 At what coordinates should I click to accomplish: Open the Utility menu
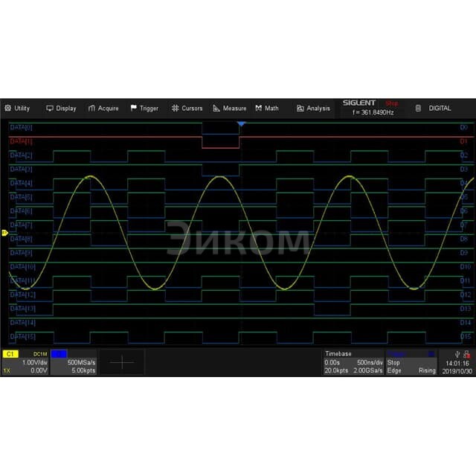[17, 109]
